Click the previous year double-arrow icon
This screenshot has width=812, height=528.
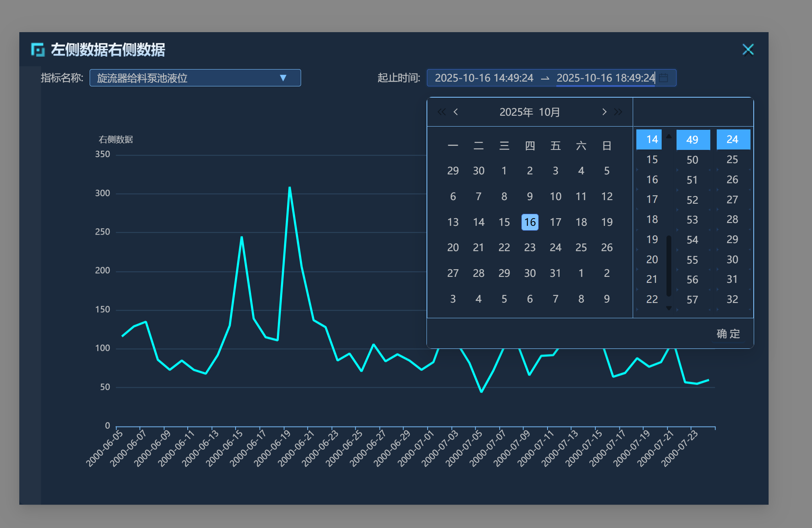(441, 112)
